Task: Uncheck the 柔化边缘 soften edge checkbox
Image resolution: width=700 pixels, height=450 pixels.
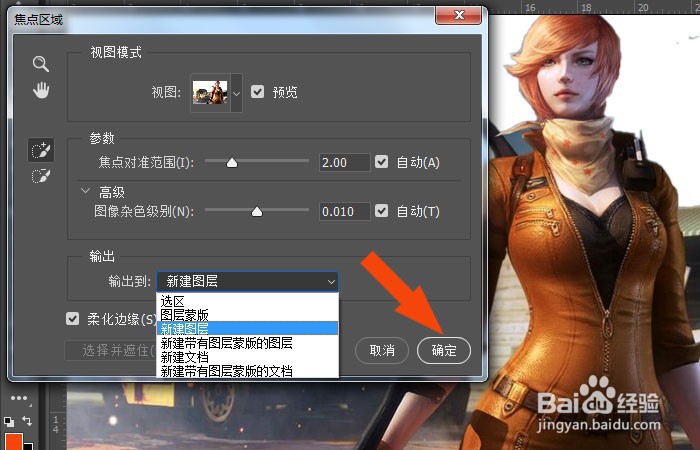Action: pos(72,319)
